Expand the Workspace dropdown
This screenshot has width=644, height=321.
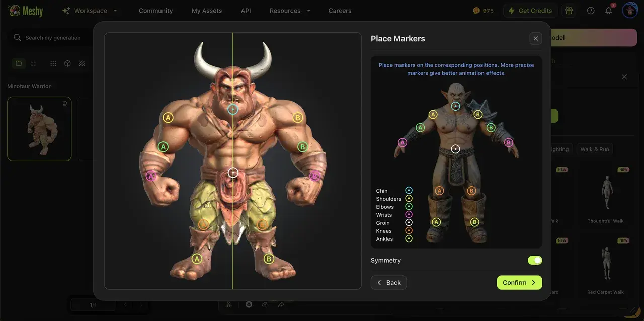click(x=90, y=11)
